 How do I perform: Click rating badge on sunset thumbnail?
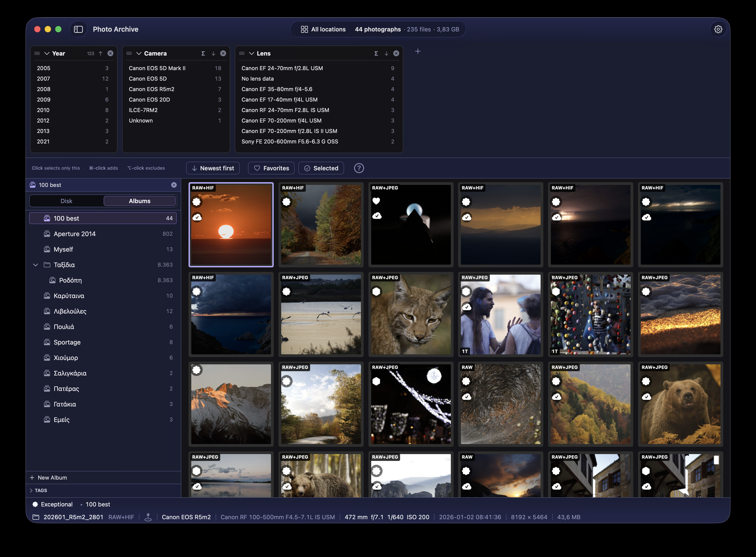197,202
